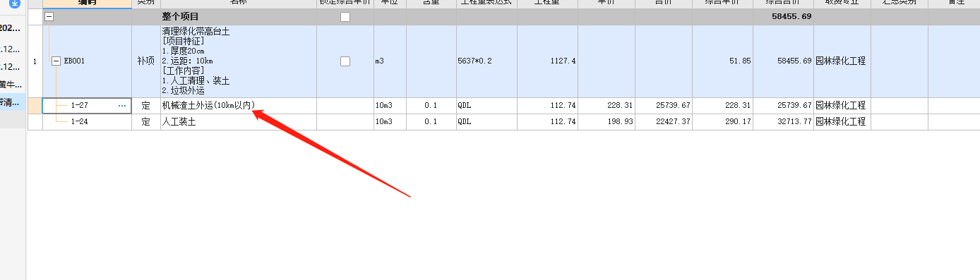Click the unit price 198.93
Viewport: 980px width, 280px height.
(x=620, y=122)
